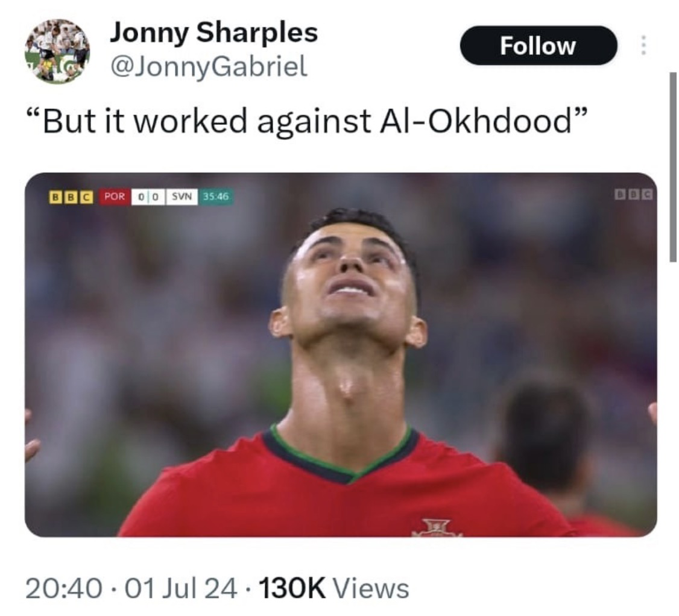Viewport: 679px width, 616px height.
Task: Click the red POR team label
Action: pyautogui.click(x=115, y=196)
